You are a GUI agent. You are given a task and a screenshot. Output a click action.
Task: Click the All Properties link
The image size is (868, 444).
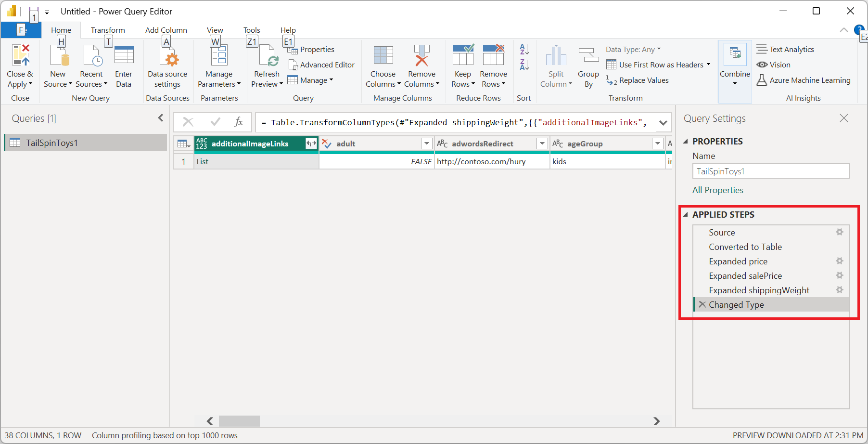(717, 190)
